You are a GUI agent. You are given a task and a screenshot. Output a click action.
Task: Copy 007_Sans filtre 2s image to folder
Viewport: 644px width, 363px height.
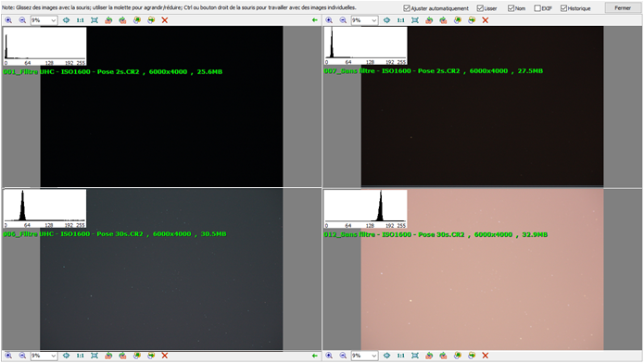pos(458,20)
